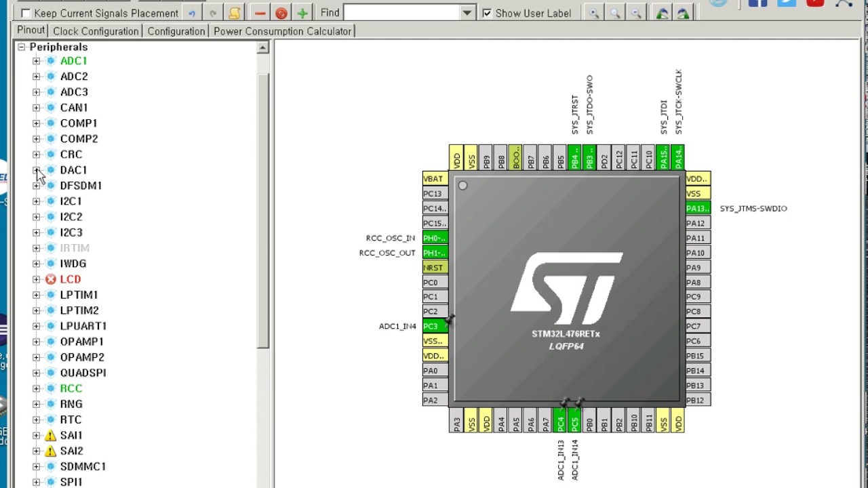Expand the I2C1 tree node
This screenshot has width=868, height=488.
[x=37, y=201]
